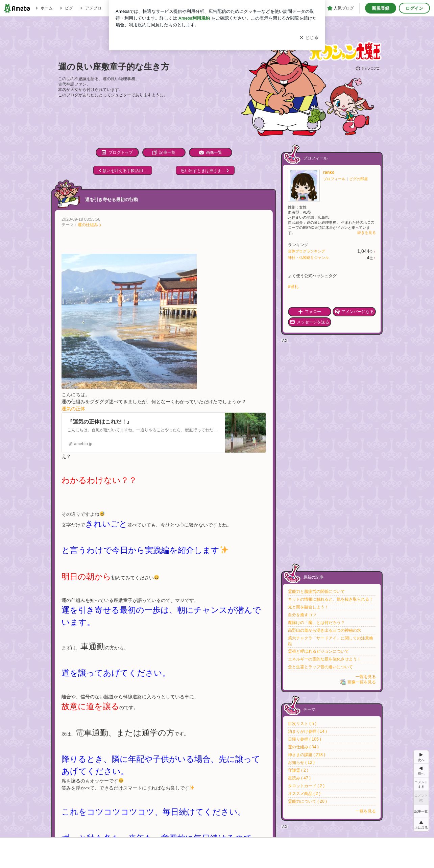Click the ログイン button
The height and width of the screenshot is (868, 434).
[x=414, y=8]
